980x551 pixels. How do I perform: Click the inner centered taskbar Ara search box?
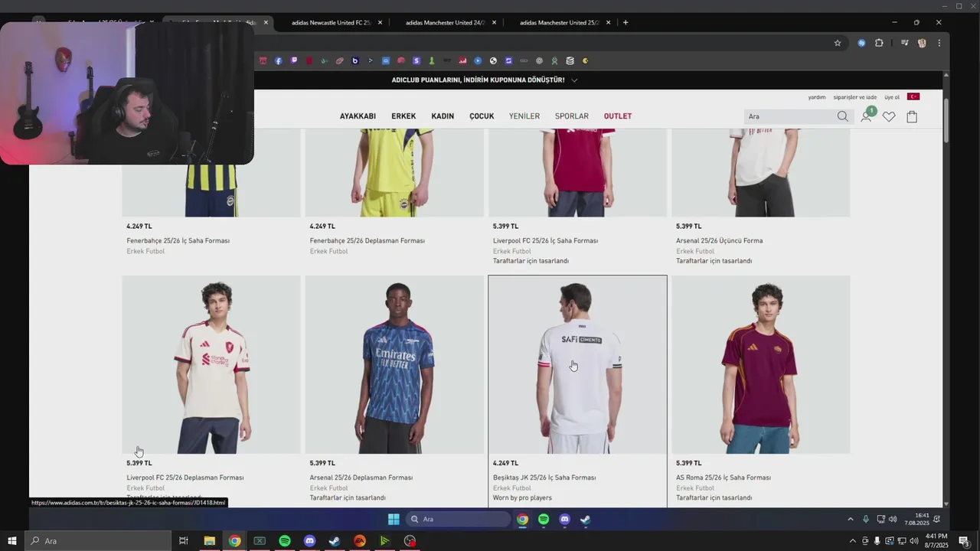(458, 519)
